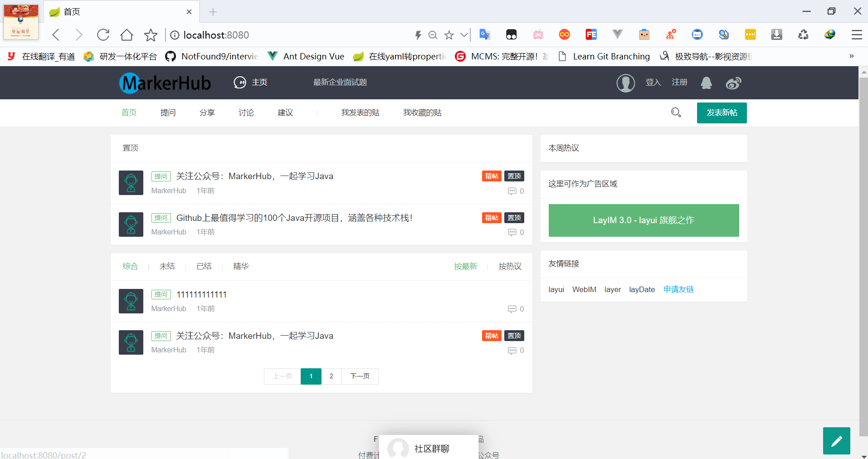Click the user avatar icon in the header

tap(625, 83)
